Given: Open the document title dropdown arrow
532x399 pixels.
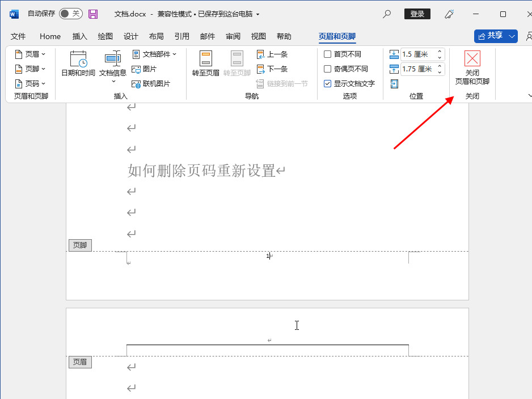Looking at the screenshot, I should [258, 14].
